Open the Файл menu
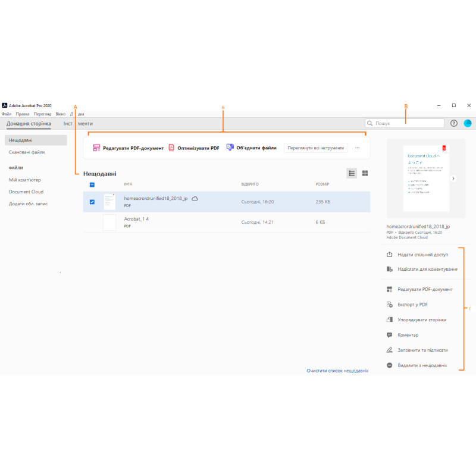The height and width of the screenshot is (476, 476). (7, 114)
